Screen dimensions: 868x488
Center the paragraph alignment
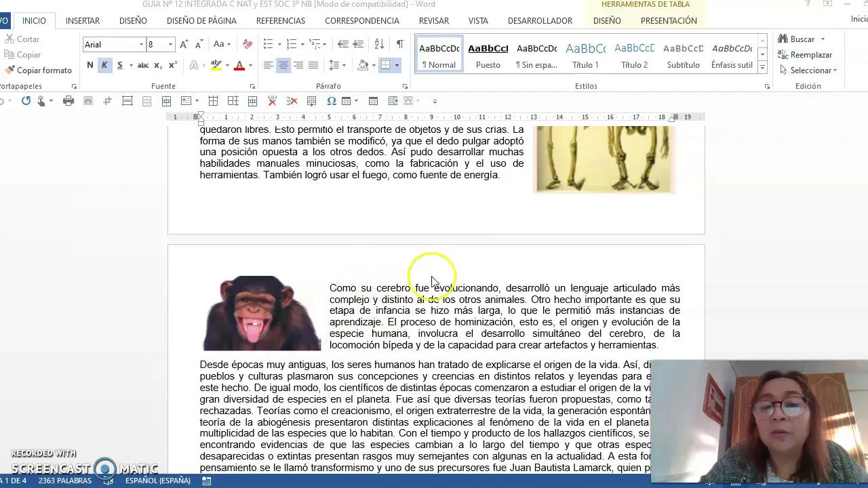[283, 65]
